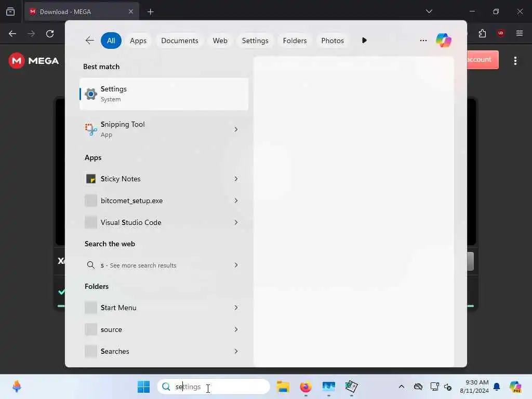Switch to the Settings filter tab
This screenshot has width=532, height=399.
pyautogui.click(x=255, y=41)
